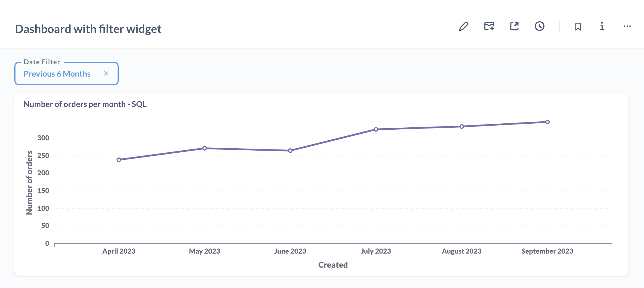Click the pencil edit dashboard icon
The height and width of the screenshot is (288, 644).
click(x=464, y=26)
